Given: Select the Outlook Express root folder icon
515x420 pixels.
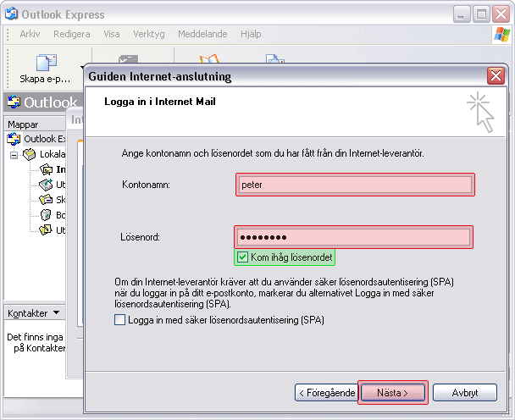Looking at the screenshot, I should coord(14,139).
